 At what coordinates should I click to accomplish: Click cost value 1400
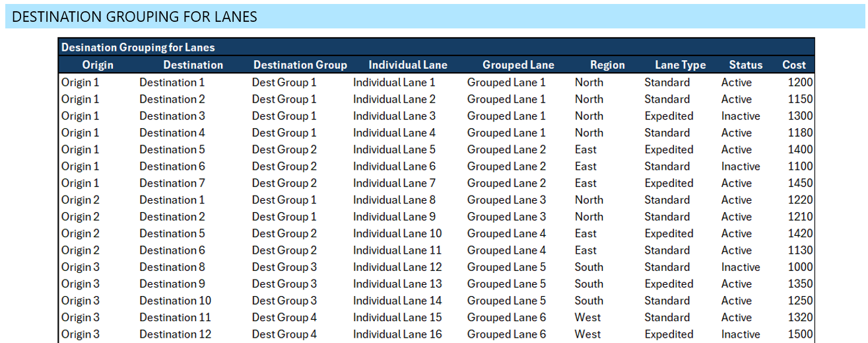[800, 149]
